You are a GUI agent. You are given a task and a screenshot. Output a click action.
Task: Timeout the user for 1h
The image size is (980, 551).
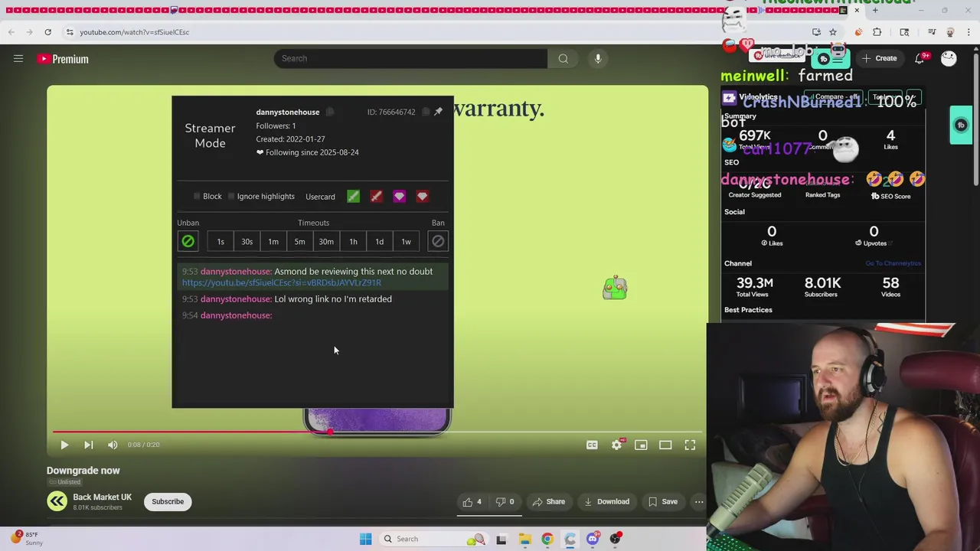353,242
